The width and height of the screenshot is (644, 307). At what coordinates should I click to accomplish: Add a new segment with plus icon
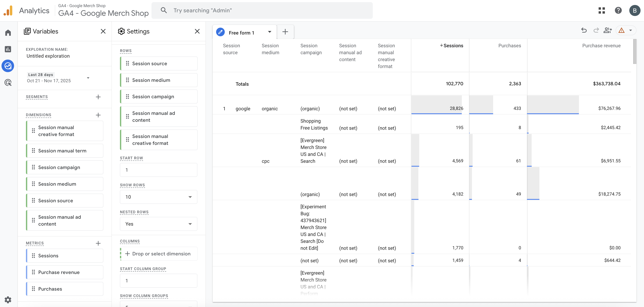click(98, 97)
